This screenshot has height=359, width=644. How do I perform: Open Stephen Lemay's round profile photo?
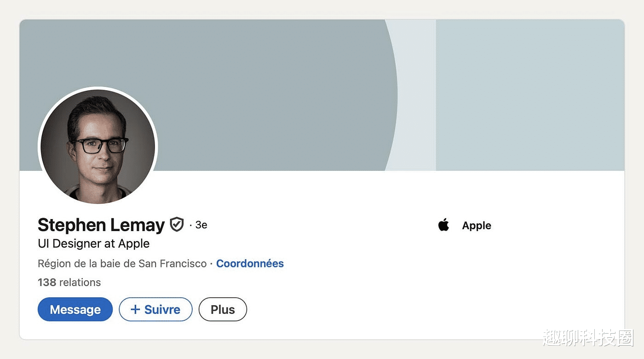tap(98, 146)
